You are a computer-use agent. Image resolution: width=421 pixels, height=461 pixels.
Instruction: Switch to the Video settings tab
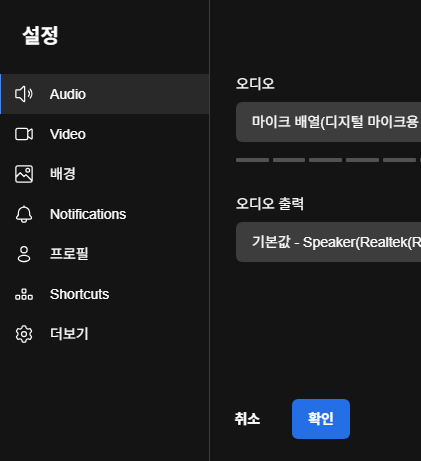[105, 134]
